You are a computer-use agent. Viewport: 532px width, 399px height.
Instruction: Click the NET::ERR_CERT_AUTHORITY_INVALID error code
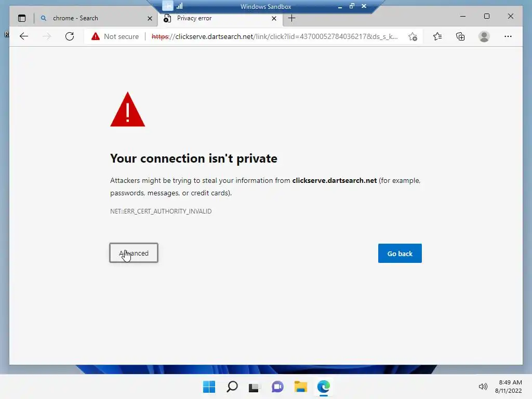[x=161, y=211]
